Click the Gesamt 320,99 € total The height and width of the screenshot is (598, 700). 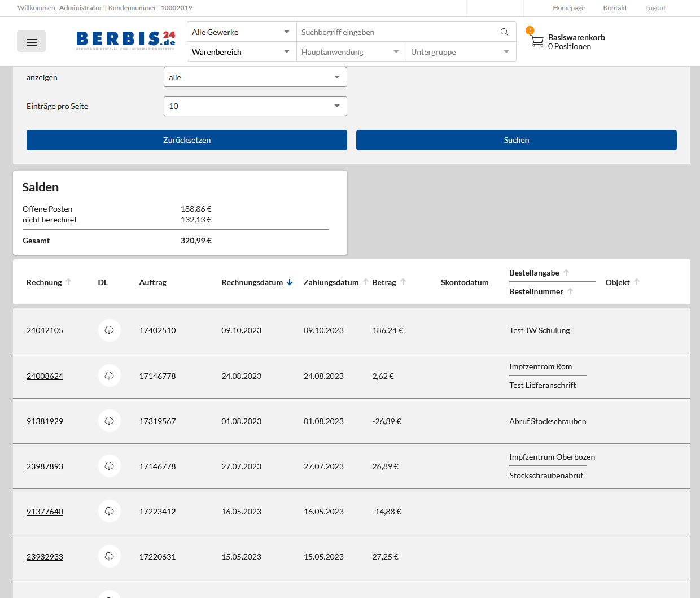click(196, 241)
